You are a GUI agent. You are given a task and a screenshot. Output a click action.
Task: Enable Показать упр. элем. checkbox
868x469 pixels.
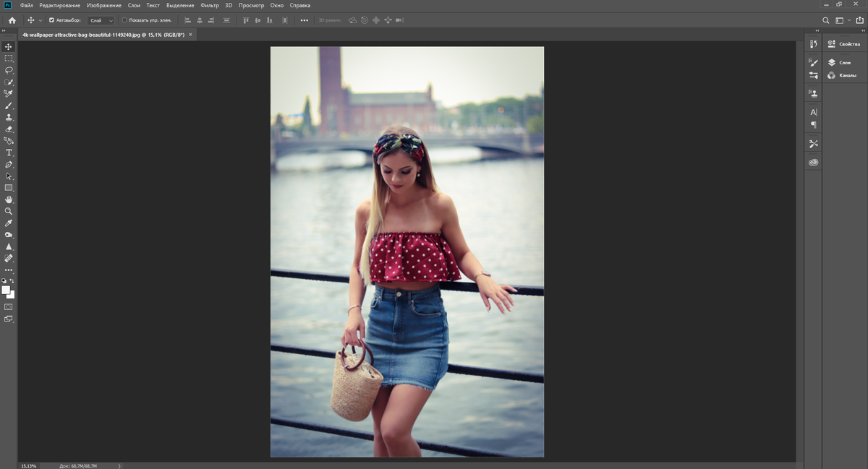124,20
